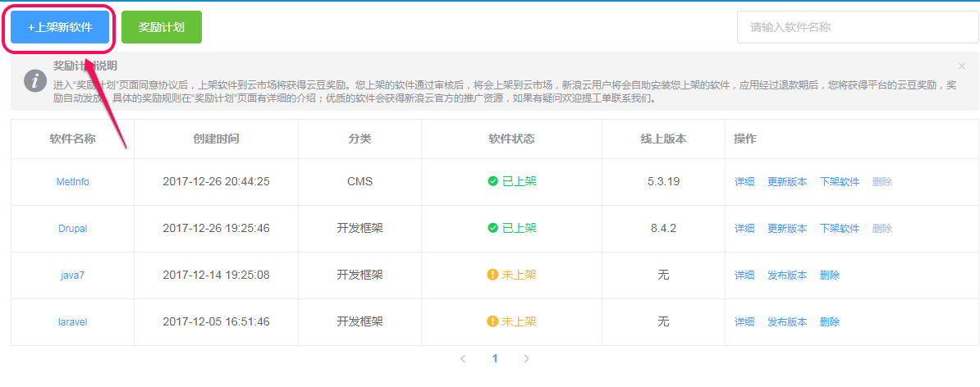Click 发布版本 in the java7 row
The height and width of the screenshot is (387, 980).
(787, 275)
